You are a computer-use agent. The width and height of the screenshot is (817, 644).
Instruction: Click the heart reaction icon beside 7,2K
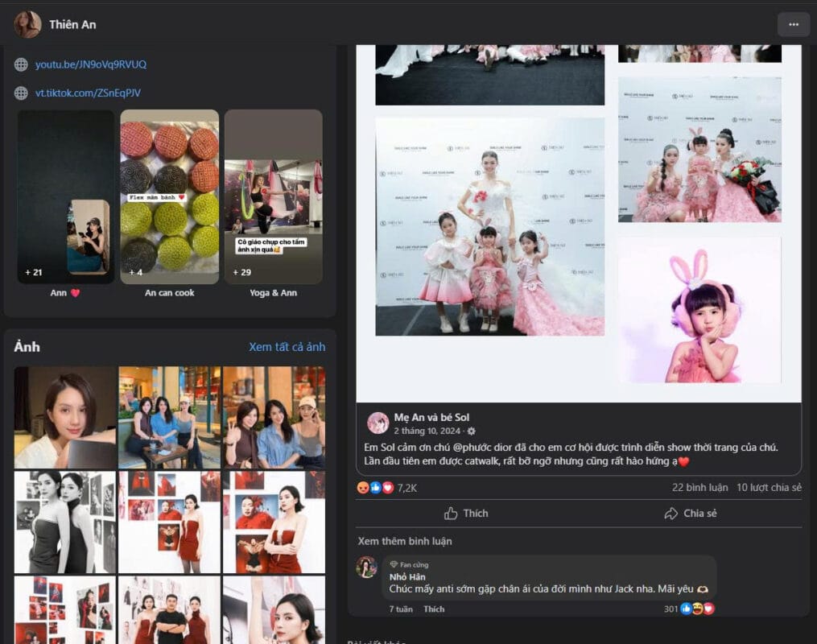(388, 488)
